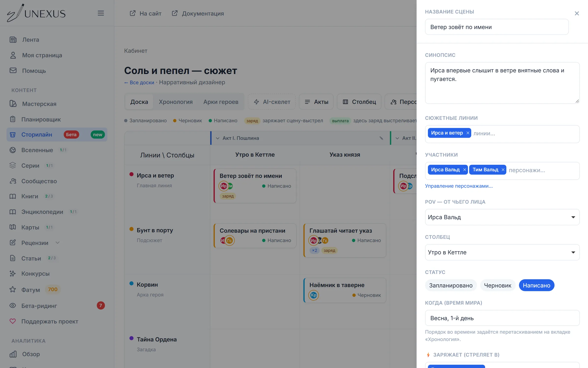Set status to Черновик
The width and height of the screenshot is (588, 368).
coord(498,285)
